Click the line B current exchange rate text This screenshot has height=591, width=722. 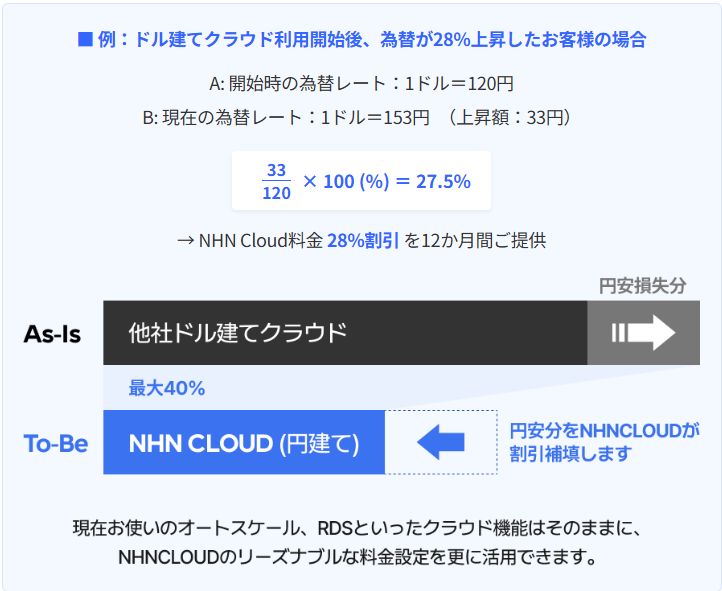[x=361, y=117]
